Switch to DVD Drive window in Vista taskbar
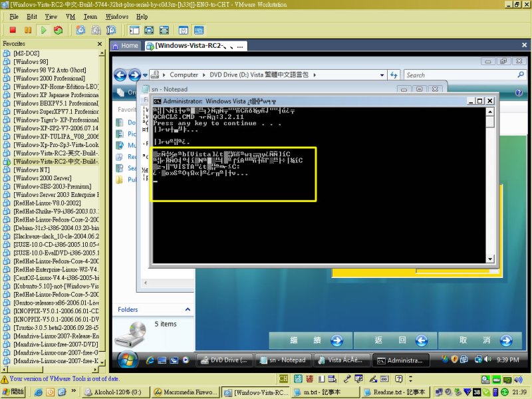The height and width of the screenshot is (399, 532). 225,360
